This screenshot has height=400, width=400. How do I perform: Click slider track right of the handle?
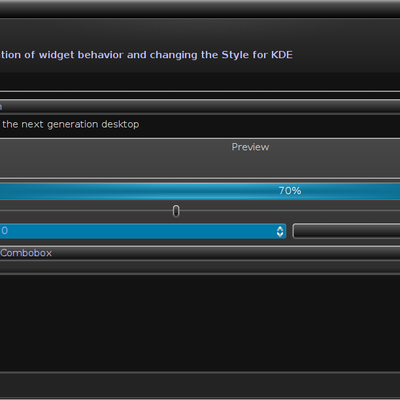pyautogui.click(x=289, y=211)
